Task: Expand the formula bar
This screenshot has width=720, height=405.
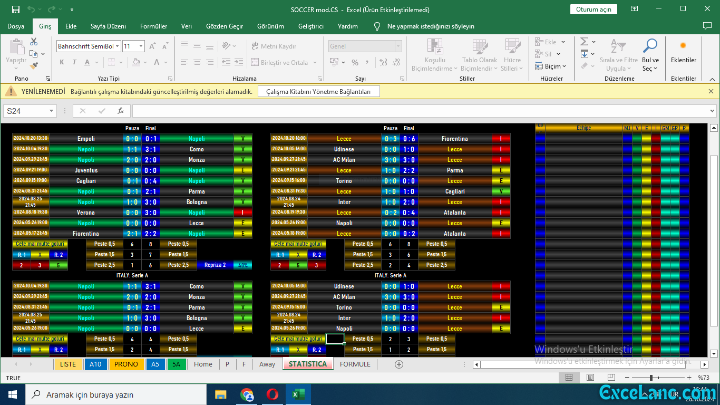Action: pos(712,111)
